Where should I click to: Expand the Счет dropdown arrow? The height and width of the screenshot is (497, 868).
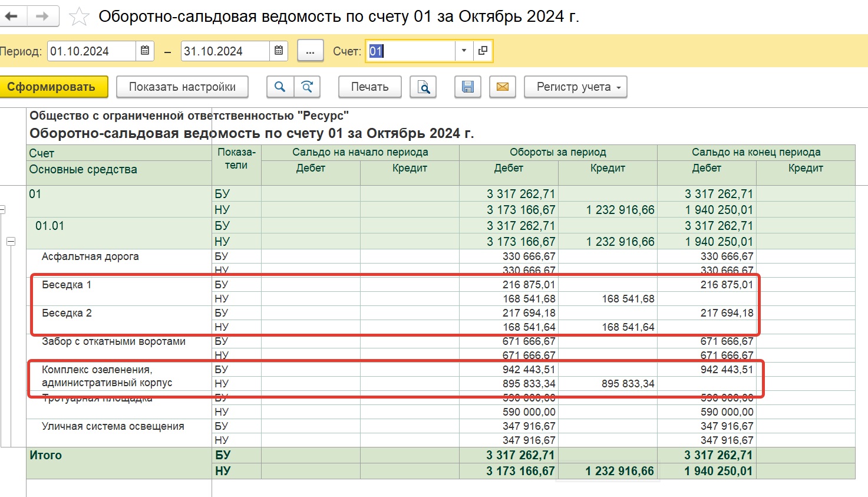[464, 51]
